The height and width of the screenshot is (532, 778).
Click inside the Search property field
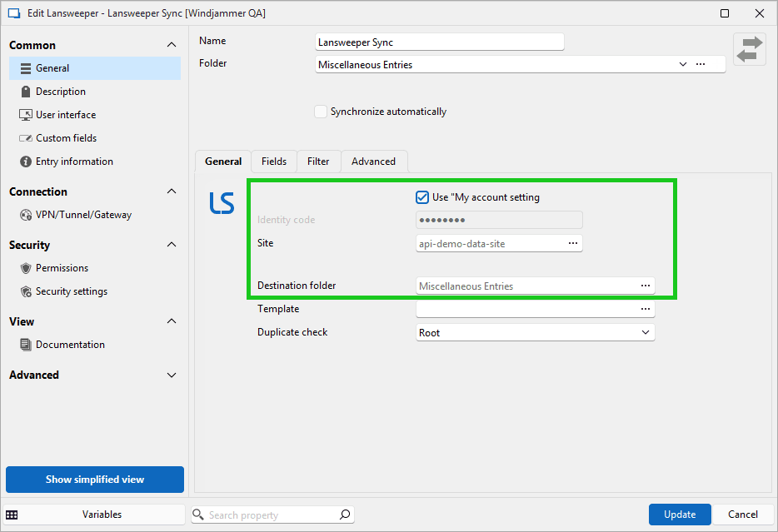click(267, 515)
